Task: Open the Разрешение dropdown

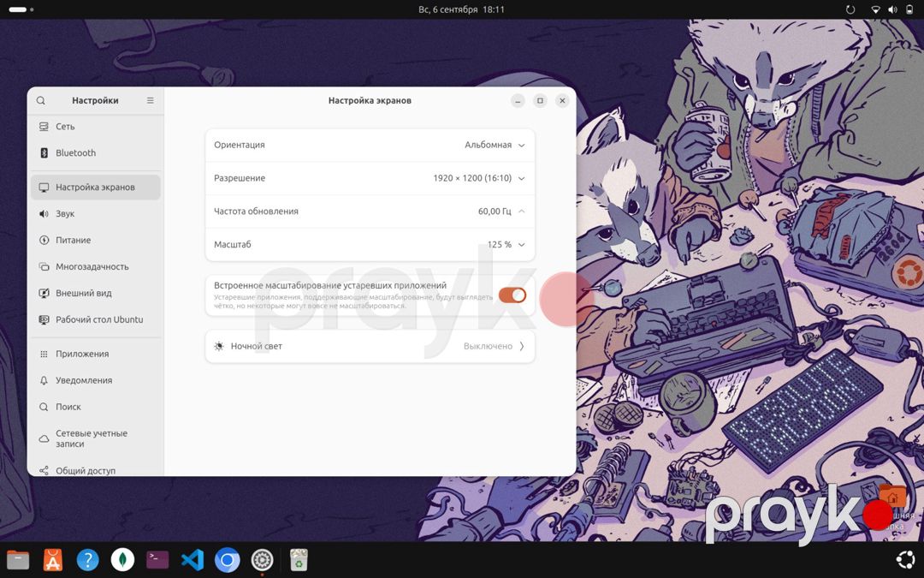Action: click(370, 178)
